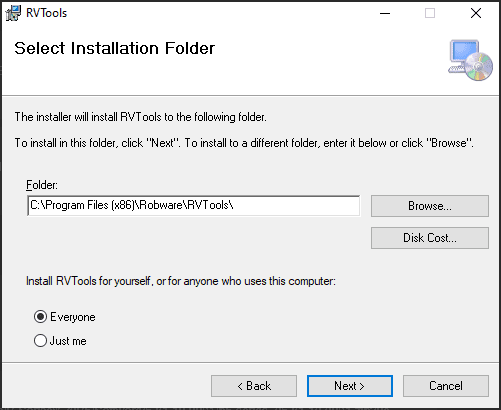The height and width of the screenshot is (410, 501).
Task: Click the "installer will install RVTools" text line
Action: (141, 117)
